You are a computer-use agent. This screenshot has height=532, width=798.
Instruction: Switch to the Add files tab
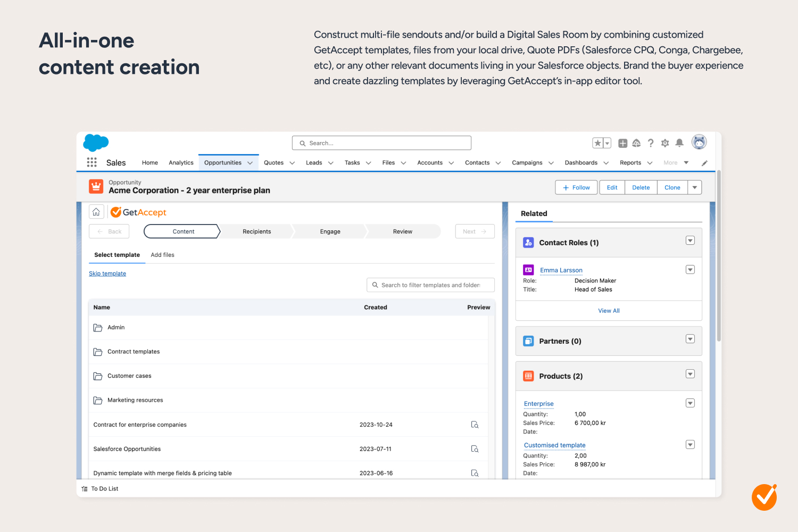point(162,255)
